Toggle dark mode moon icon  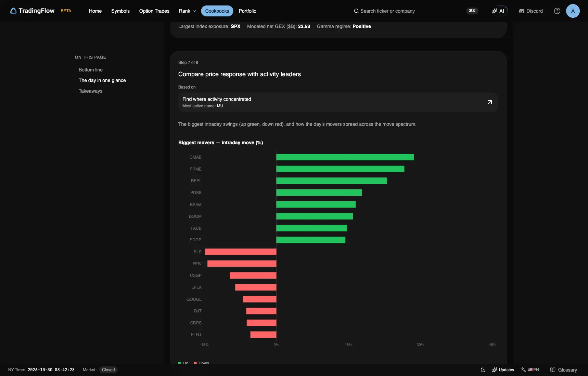coord(483,370)
